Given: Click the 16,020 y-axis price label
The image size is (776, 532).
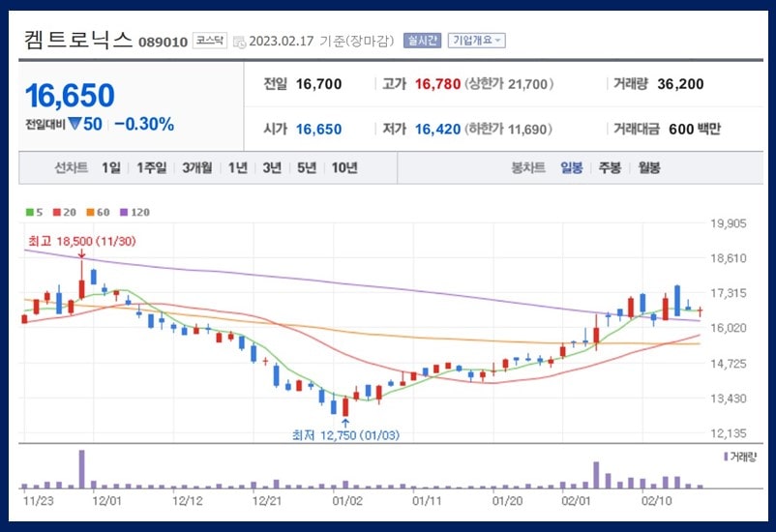Looking at the screenshot, I should 728,328.
